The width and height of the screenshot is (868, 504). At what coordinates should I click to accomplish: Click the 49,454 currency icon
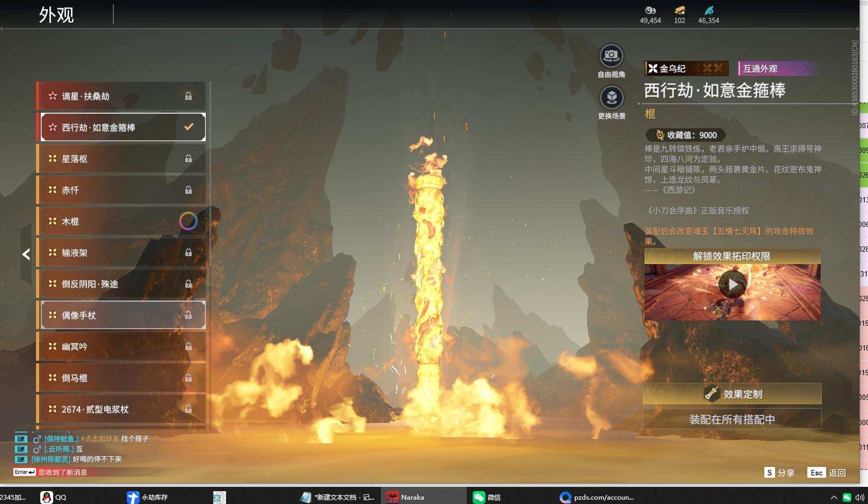[650, 10]
